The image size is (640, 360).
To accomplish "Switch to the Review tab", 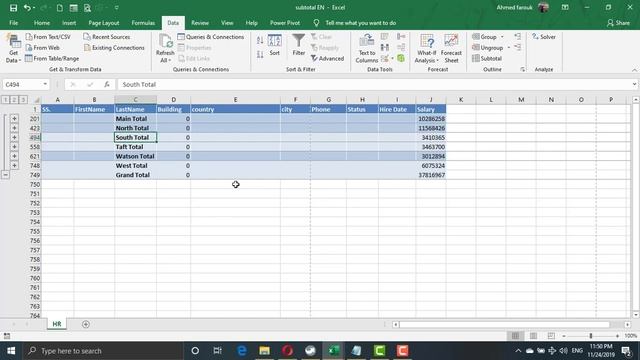I will point(200,23).
